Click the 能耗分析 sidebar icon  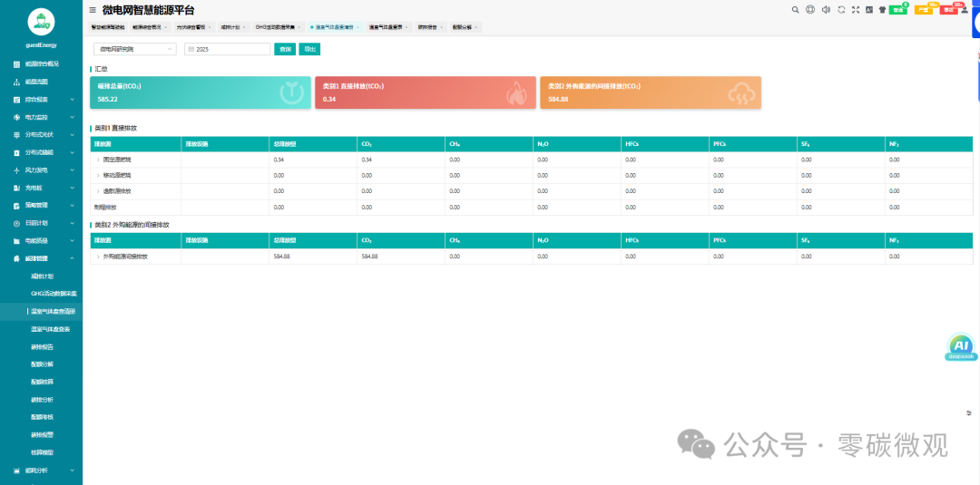(17, 470)
